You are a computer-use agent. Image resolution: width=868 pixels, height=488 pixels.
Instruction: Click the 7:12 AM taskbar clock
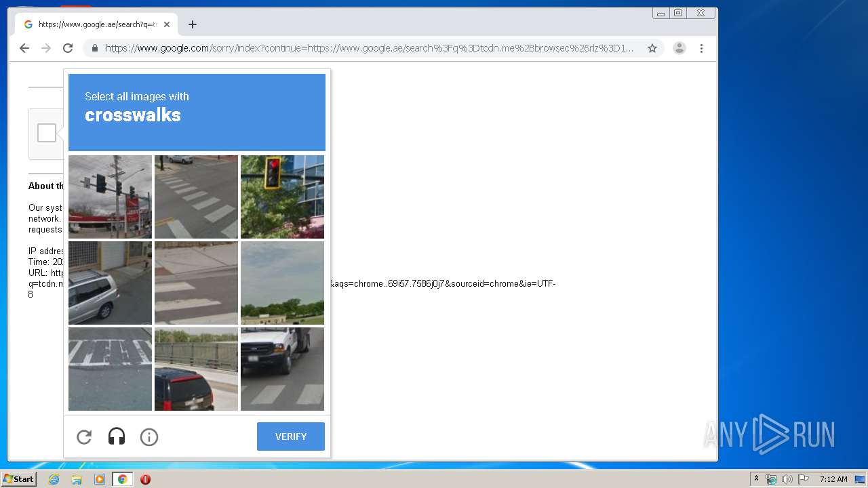click(833, 479)
